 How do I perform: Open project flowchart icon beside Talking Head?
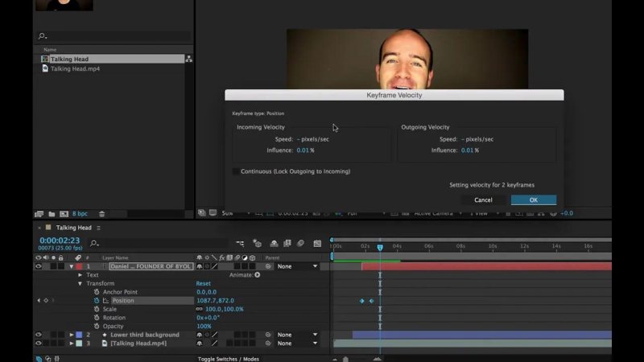click(x=188, y=59)
